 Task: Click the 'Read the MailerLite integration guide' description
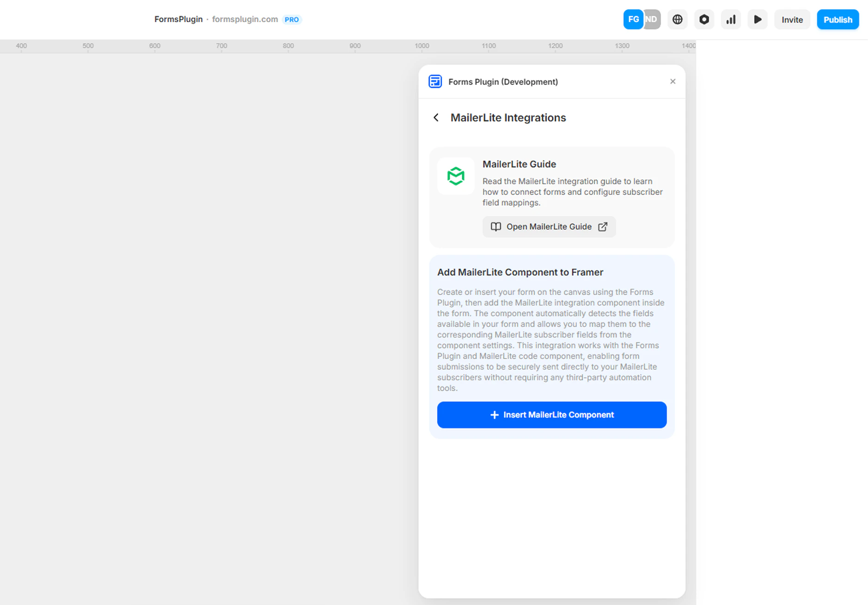tap(572, 192)
